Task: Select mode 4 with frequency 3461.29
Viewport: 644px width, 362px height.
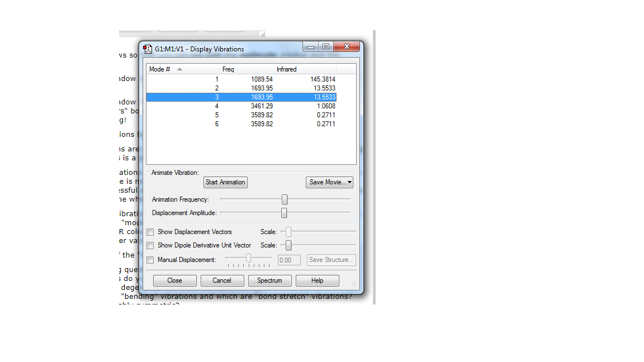Action: [241, 106]
